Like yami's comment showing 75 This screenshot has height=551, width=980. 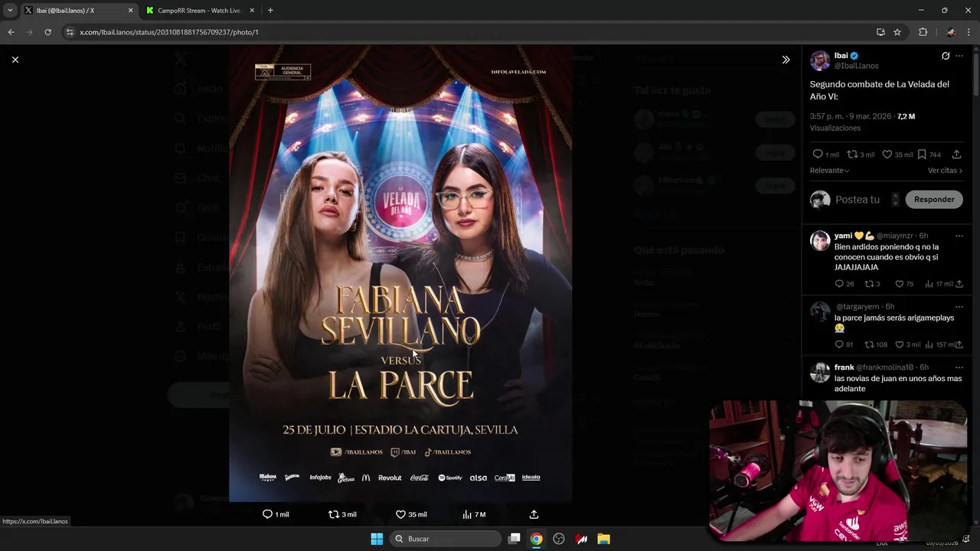[899, 284]
